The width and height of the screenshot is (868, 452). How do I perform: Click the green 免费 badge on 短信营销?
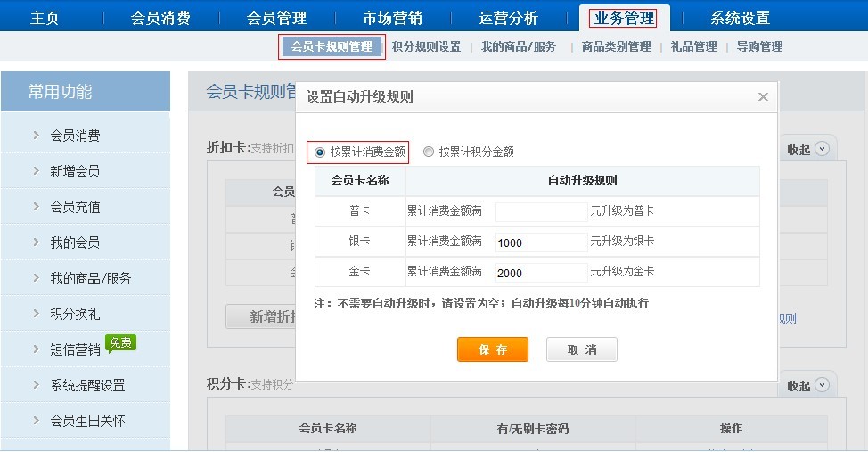(x=120, y=342)
